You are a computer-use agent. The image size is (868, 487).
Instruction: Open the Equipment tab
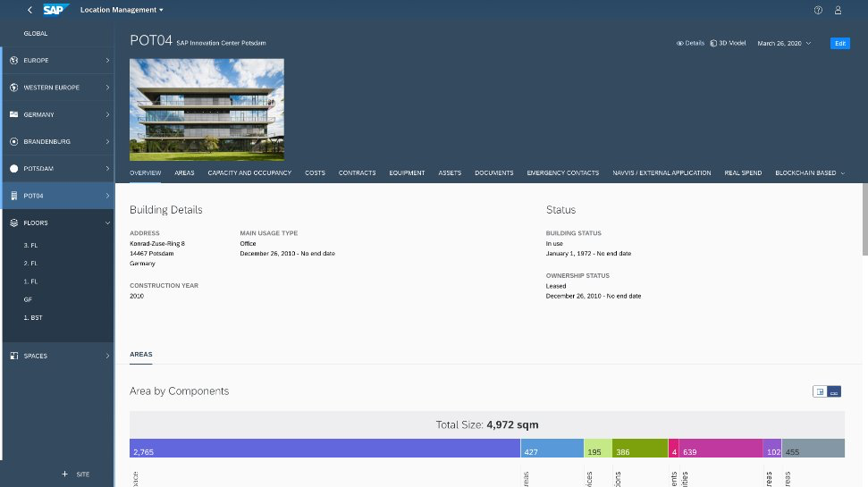[407, 173]
